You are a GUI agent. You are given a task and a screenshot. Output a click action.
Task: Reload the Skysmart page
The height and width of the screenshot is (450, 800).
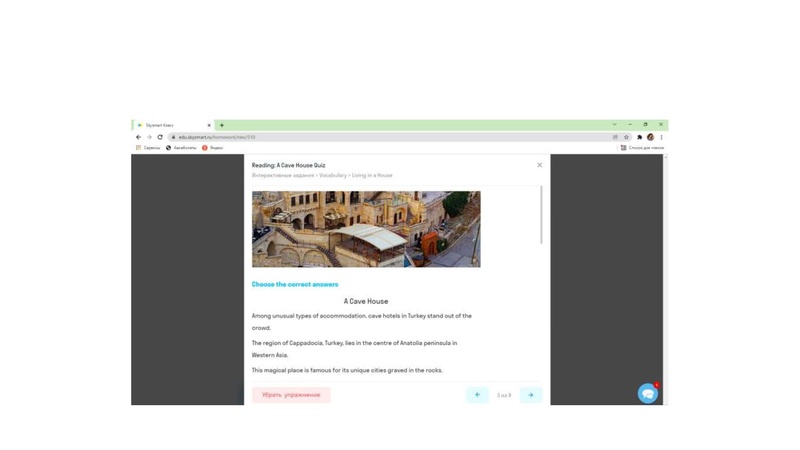(160, 137)
